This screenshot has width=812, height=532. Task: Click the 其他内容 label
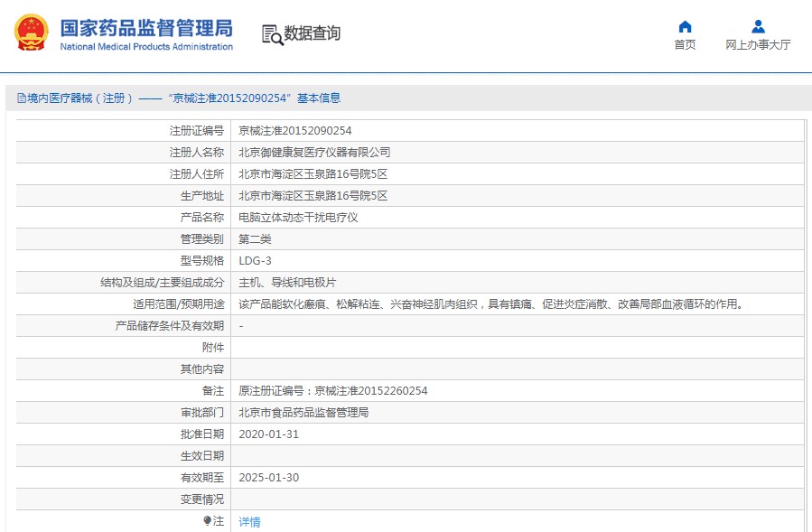[202, 369]
